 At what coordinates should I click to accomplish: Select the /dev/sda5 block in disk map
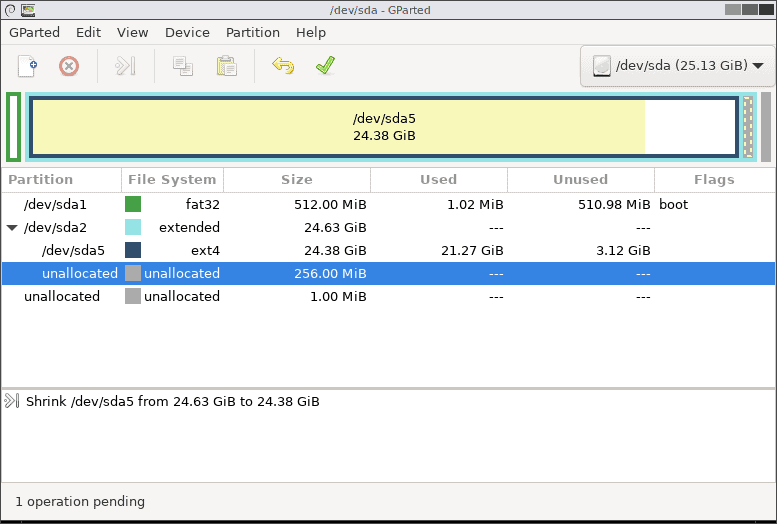[384, 127]
